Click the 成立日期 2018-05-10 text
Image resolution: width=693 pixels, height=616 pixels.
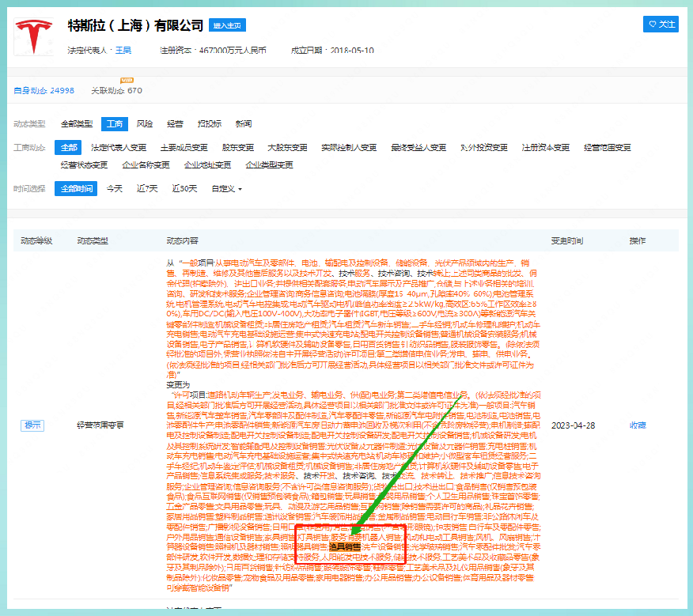point(332,51)
